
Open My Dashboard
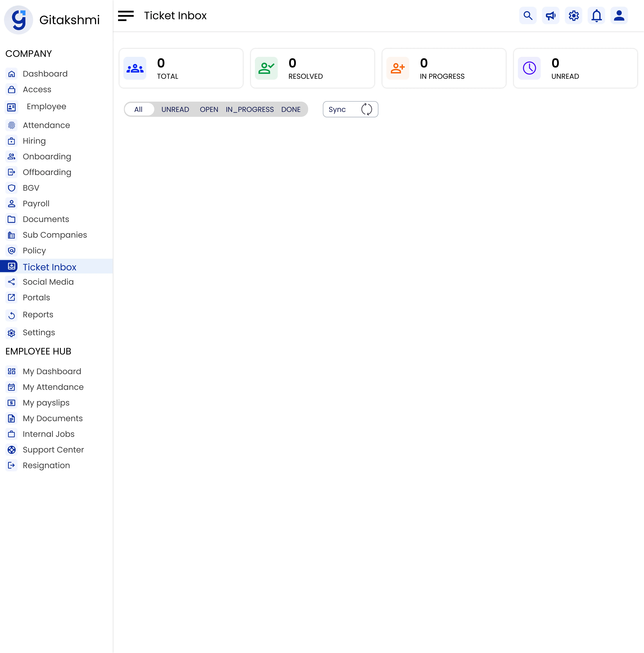click(x=52, y=371)
